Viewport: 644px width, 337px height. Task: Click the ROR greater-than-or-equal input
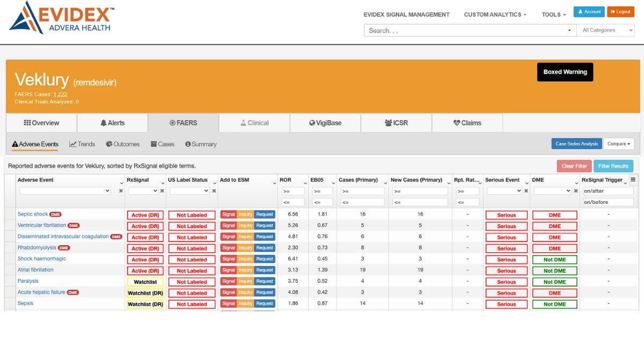(x=292, y=191)
